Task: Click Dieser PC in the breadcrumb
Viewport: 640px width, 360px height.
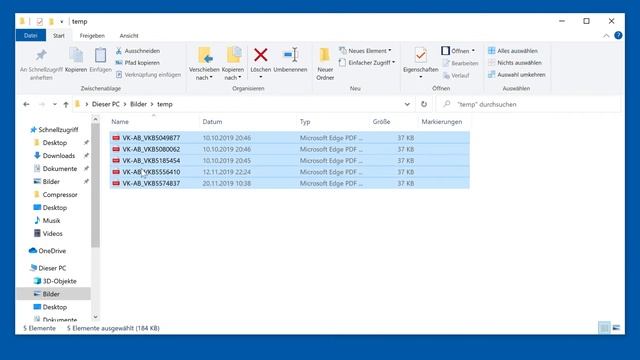Action: click(106, 104)
